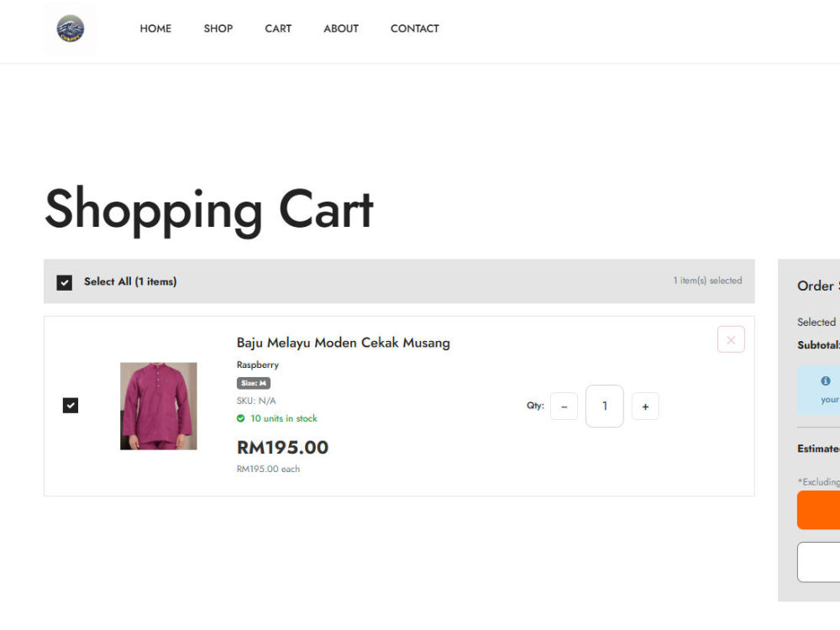The height and width of the screenshot is (630, 840).
Task: Open the raspberry baju product thumbnail
Action: point(158,406)
